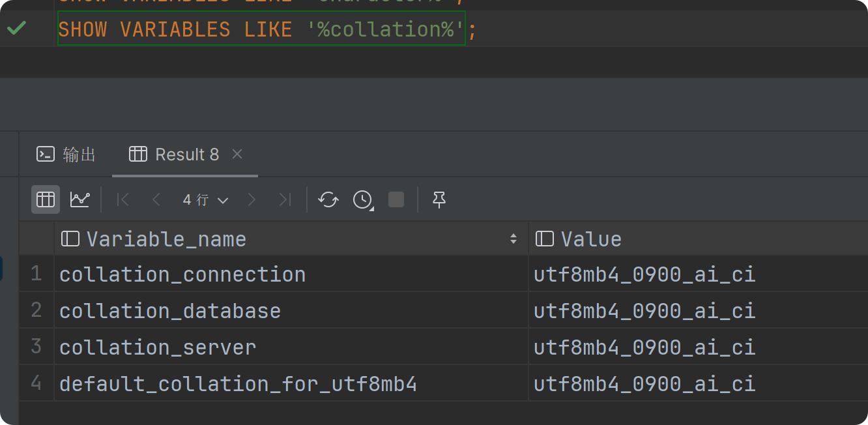Close the Result 8 tab

237,154
